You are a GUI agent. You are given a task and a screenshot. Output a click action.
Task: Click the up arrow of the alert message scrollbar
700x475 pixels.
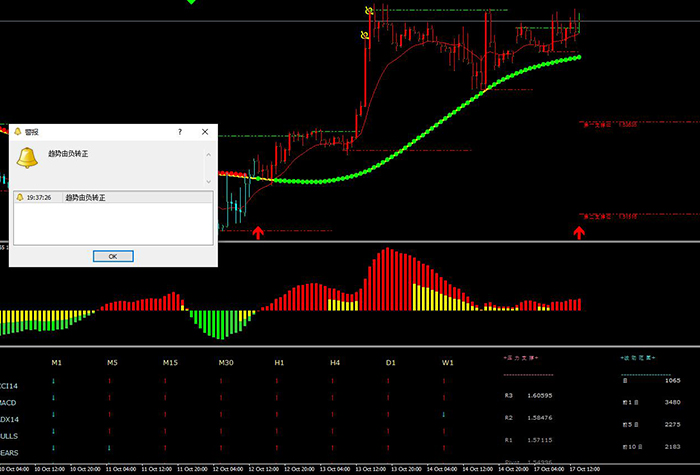point(208,154)
